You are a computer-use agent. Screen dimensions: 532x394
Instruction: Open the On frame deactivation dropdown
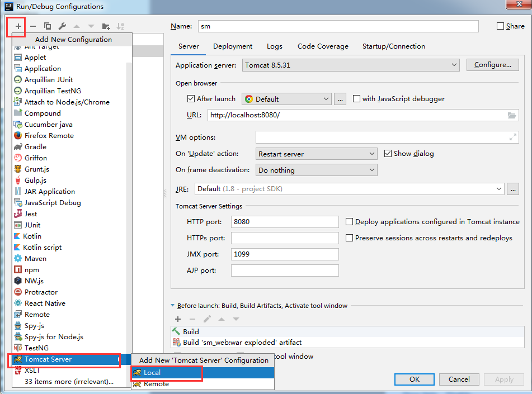click(x=316, y=170)
